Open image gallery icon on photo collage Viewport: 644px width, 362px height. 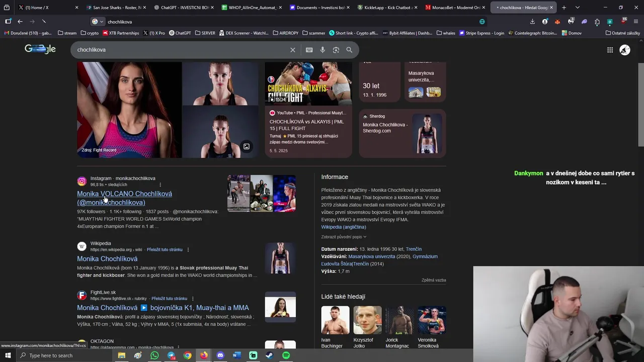pos(247,147)
